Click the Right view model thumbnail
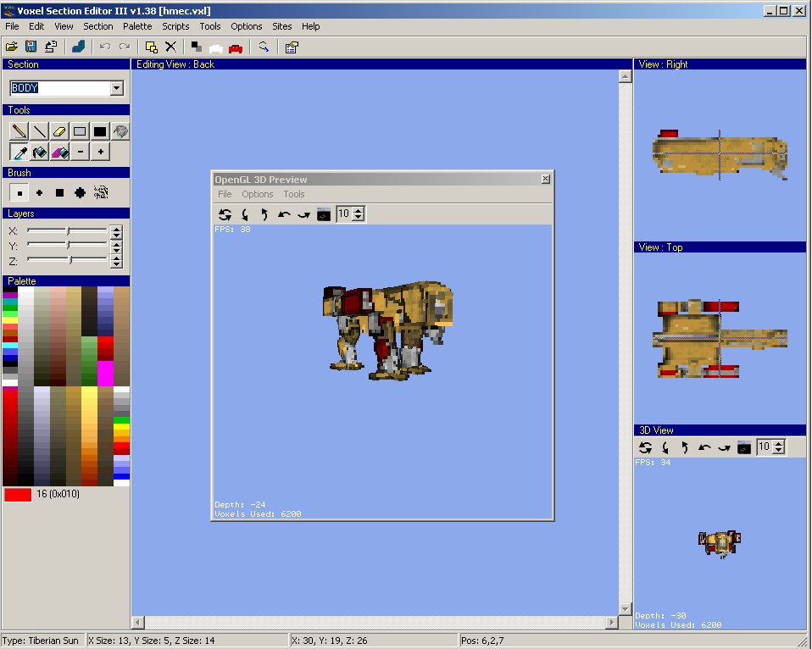 [720, 154]
